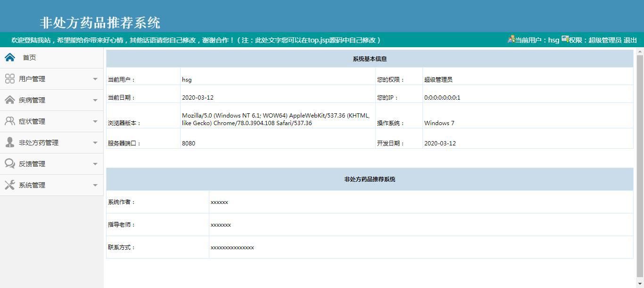The image size is (644, 288).
Task: Click the current user value hsg in table
Action: point(187,80)
